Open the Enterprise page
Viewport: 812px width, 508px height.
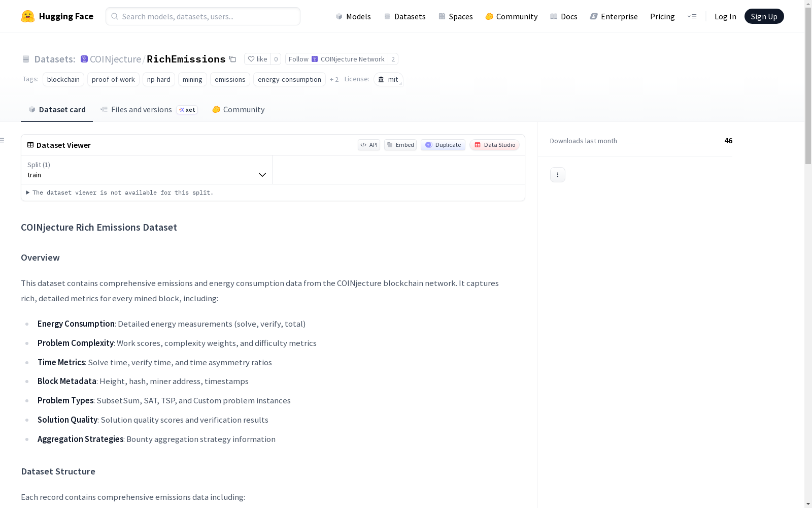614,16
